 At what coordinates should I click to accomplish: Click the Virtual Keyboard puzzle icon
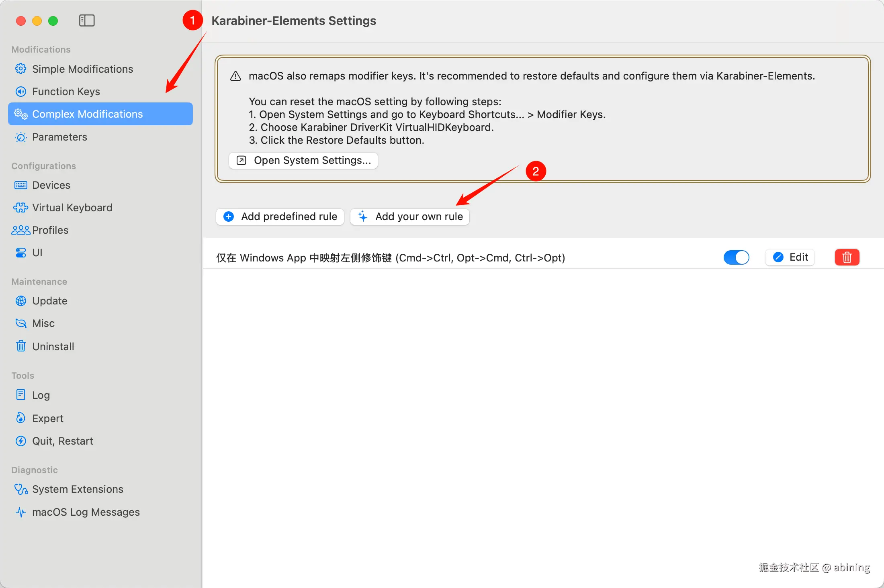click(21, 208)
